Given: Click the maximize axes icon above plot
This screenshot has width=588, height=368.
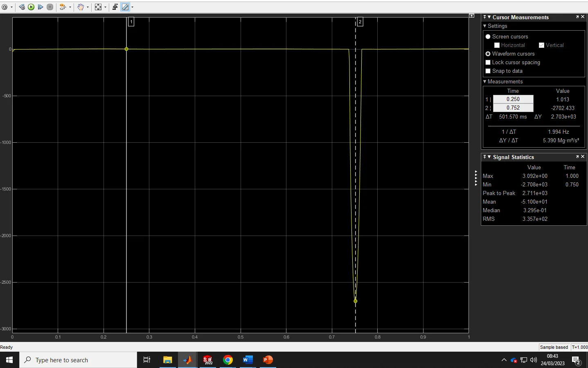Looking at the screenshot, I should pyautogui.click(x=472, y=16).
